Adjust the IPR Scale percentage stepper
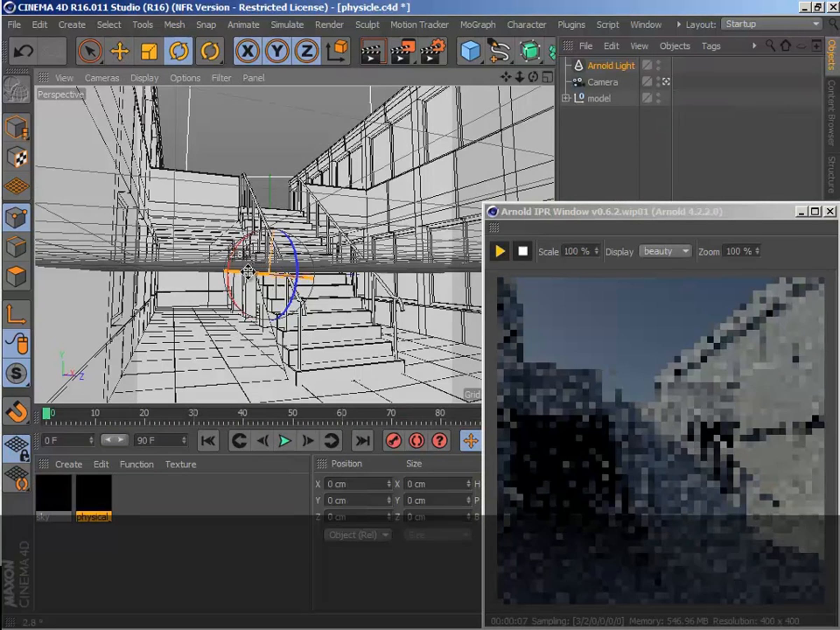This screenshot has width=840, height=630. [x=596, y=251]
